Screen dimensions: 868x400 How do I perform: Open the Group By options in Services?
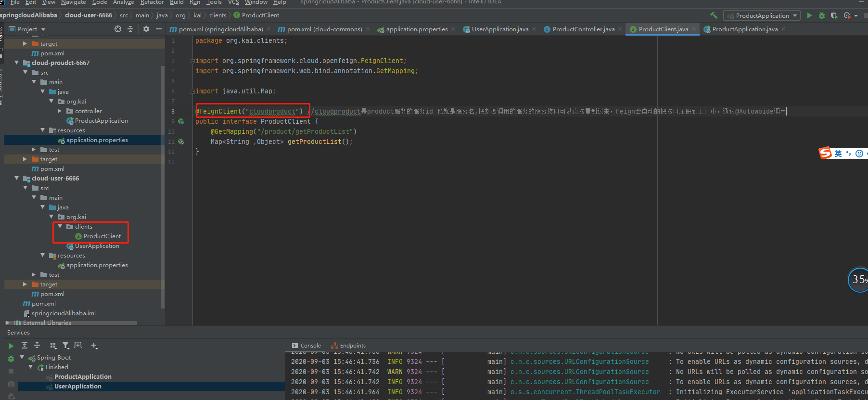(x=53, y=345)
